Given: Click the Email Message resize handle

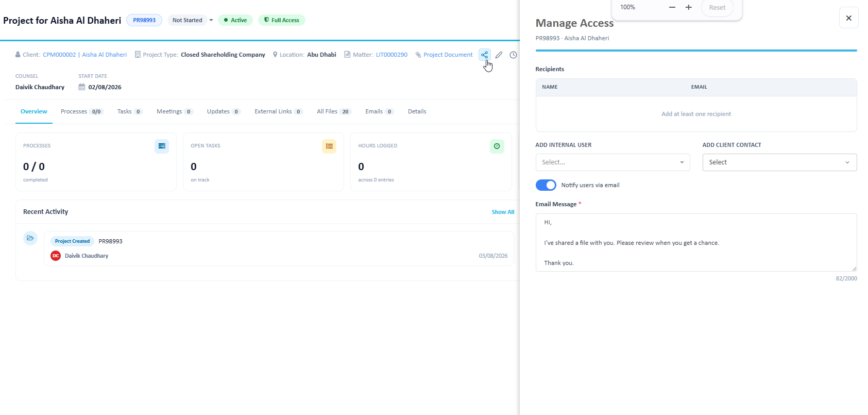Looking at the screenshot, I should click(854, 268).
